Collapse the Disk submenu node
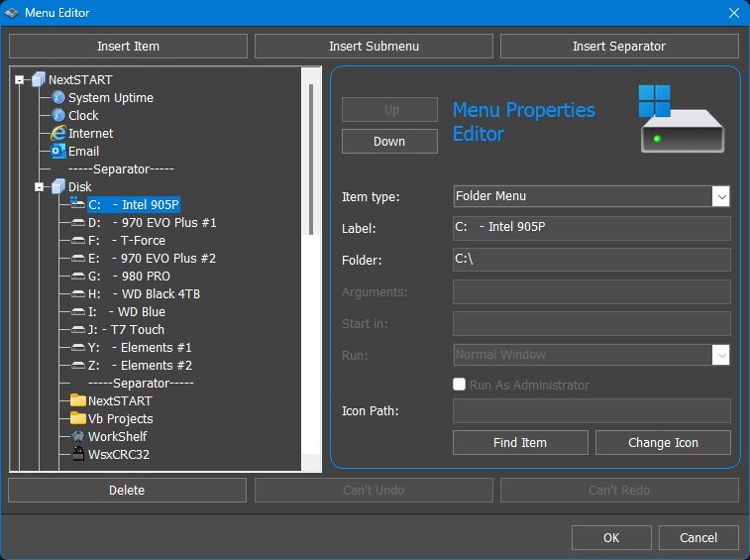 [40, 186]
